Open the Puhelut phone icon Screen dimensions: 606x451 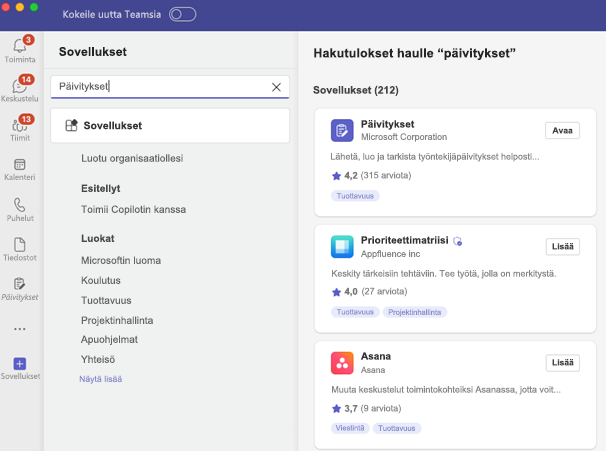20,205
